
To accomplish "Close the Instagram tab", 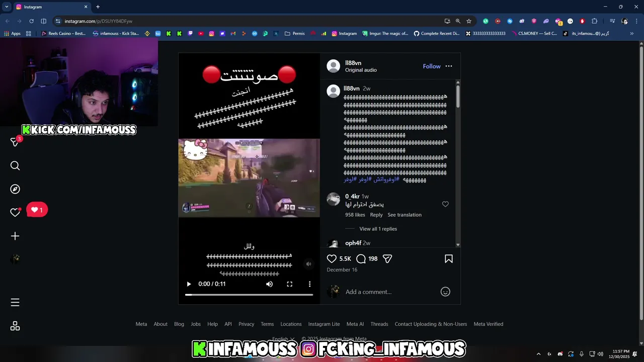I will tap(86, 7).
